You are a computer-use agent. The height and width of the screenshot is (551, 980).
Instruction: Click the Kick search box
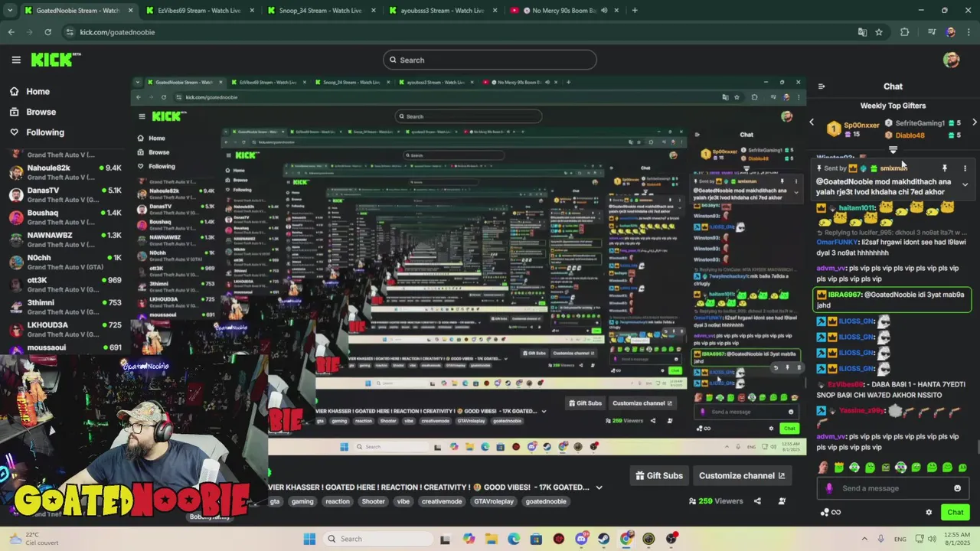pos(490,60)
